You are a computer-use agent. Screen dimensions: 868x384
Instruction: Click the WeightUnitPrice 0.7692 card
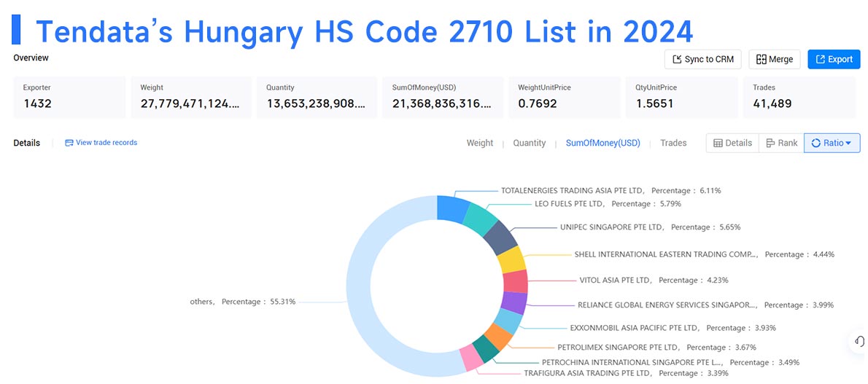pos(565,97)
